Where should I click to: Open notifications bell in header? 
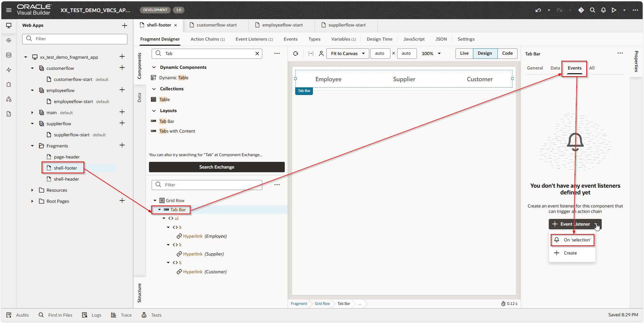[x=603, y=10]
